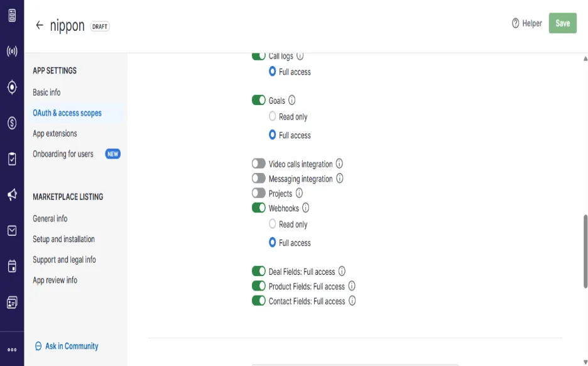
Task: Click the info icon next to Goals
Action: tap(291, 100)
